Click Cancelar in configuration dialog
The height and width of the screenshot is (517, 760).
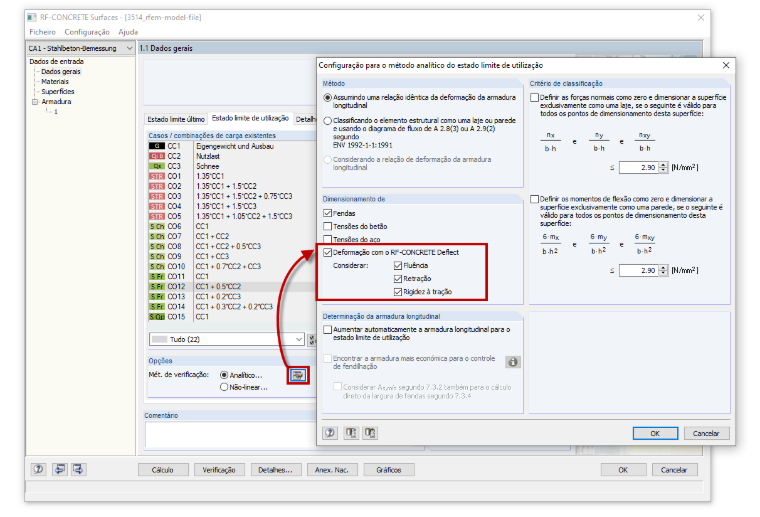click(706, 433)
